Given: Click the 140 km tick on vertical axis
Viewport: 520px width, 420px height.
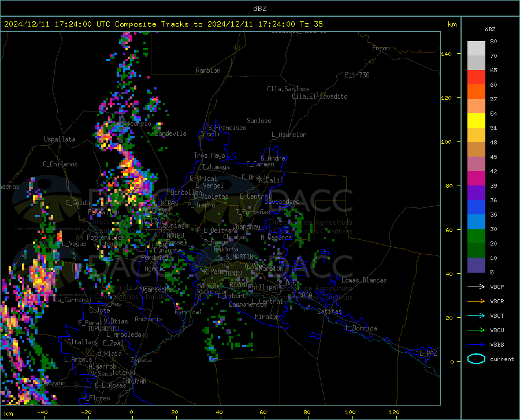Looking at the screenshot, I should (x=447, y=54).
